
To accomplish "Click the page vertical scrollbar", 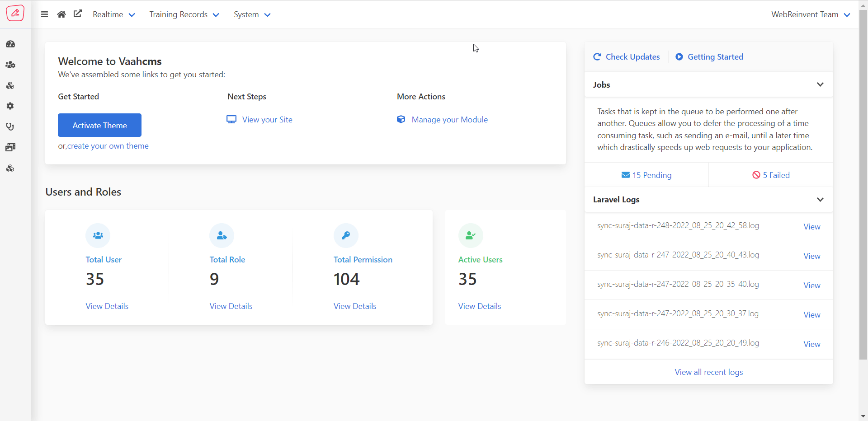I will click(863, 181).
